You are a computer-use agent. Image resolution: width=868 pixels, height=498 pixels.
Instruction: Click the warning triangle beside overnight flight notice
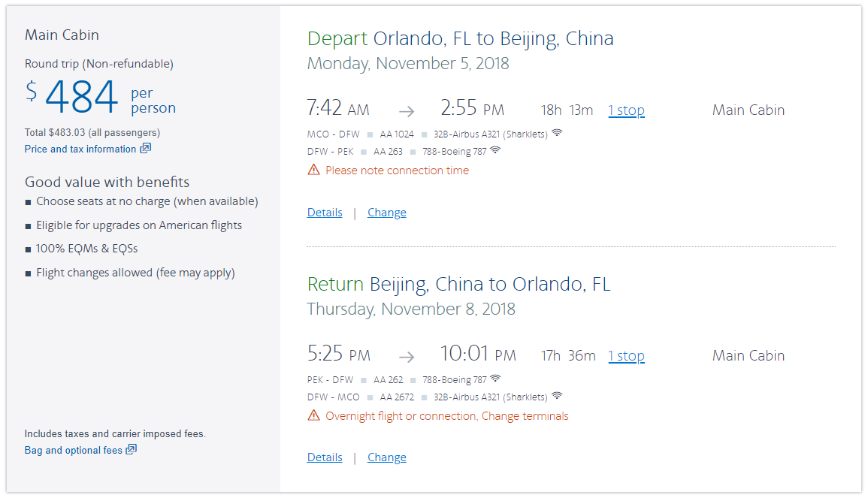pos(314,415)
